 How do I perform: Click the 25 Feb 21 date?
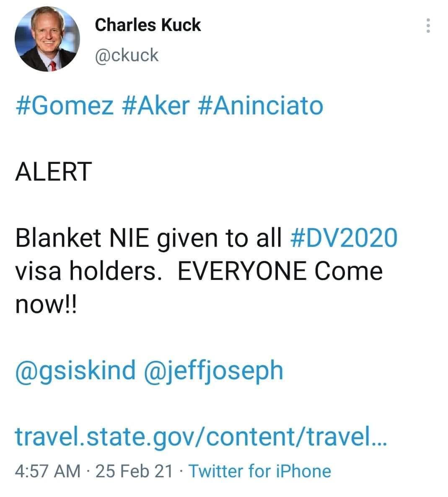pos(134,471)
